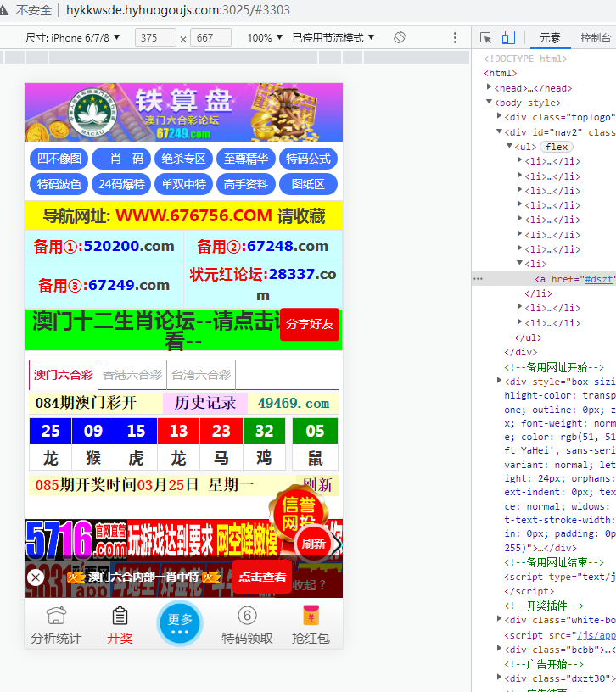Click the red 点击查看 button

(x=262, y=577)
